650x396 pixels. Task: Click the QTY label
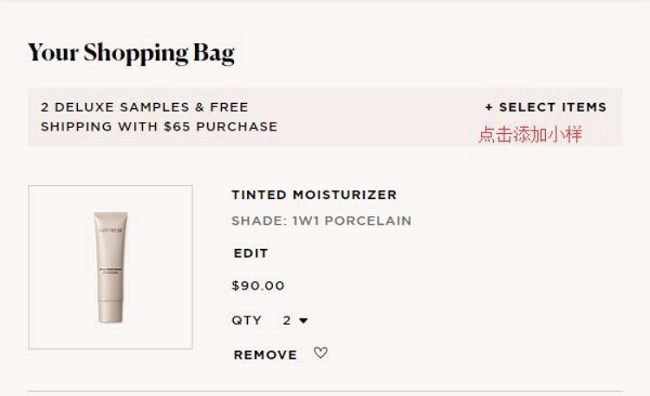[247, 321]
